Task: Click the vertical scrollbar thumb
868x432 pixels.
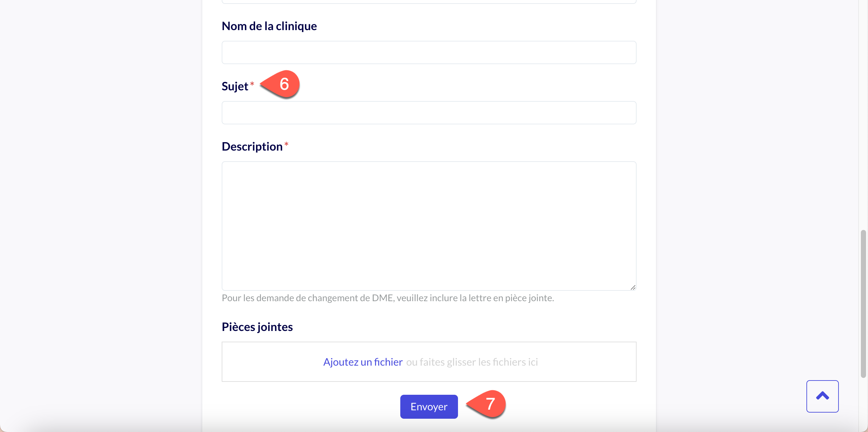Action: coord(863,303)
